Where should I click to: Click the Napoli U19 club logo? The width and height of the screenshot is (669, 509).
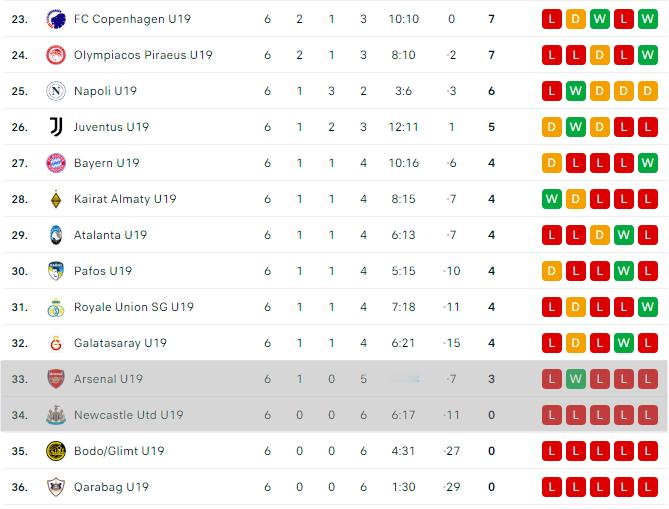(x=56, y=91)
